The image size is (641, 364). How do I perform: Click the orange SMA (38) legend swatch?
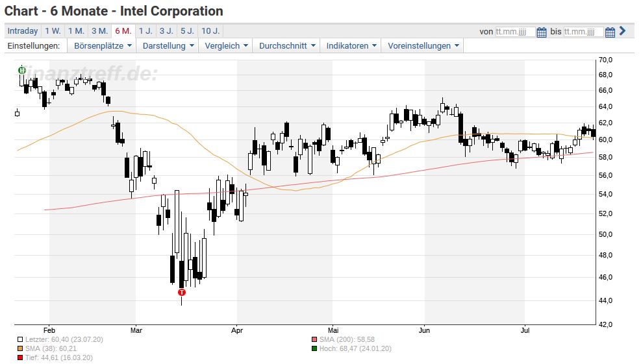(20, 348)
